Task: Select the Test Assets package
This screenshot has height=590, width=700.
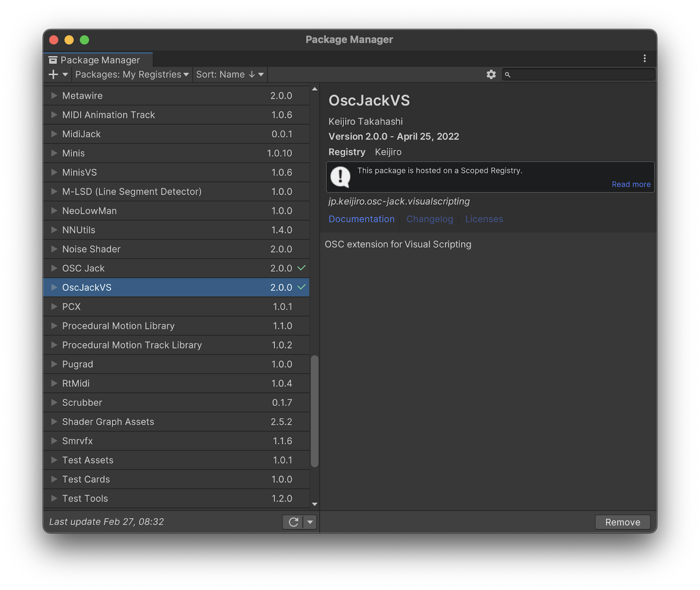Action: pyautogui.click(x=176, y=460)
